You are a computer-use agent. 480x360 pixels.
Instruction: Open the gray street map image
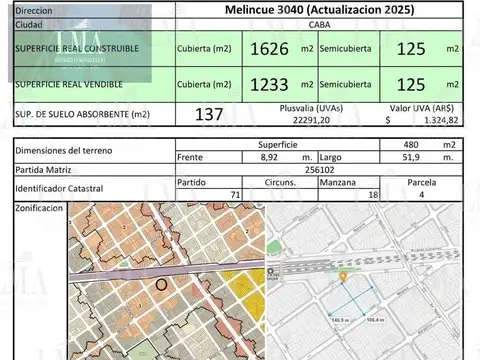pyautogui.click(x=364, y=281)
